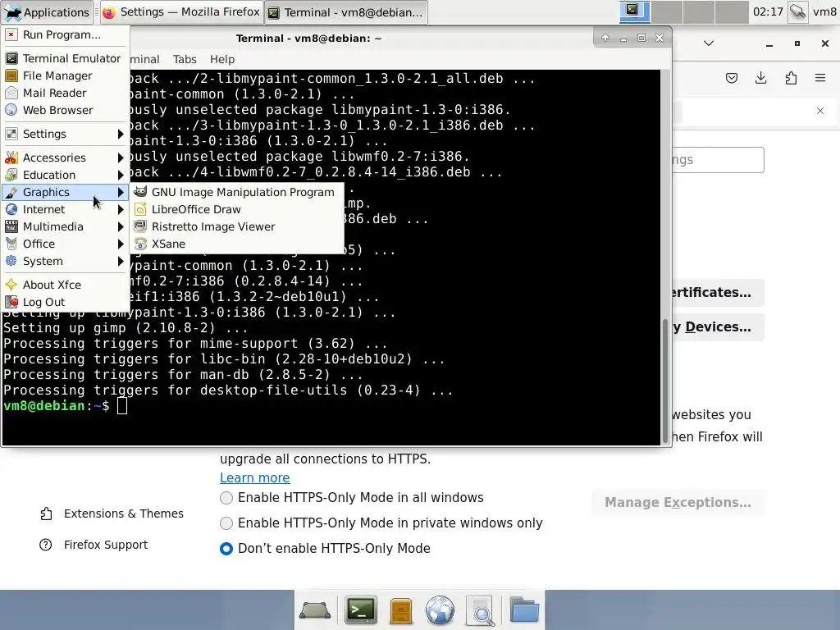Screen dimensions: 840x630
Task: Click the XSane scanner icon
Action: point(140,244)
